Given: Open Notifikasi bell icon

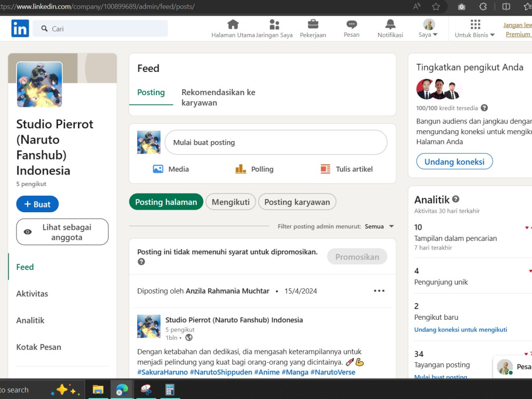Looking at the screenshot, I should click(390, 24).
